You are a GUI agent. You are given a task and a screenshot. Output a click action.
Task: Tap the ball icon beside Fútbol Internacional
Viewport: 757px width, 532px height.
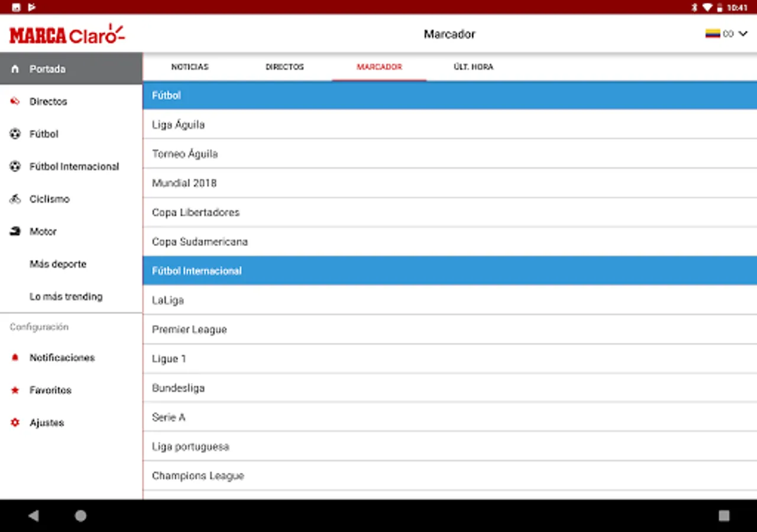pos(15,167)
